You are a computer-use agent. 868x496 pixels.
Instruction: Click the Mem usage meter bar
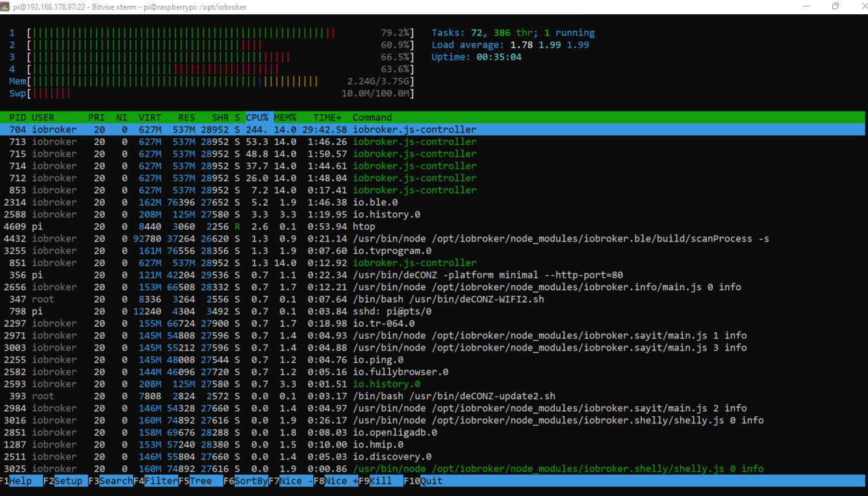click(x=175, y=81)
